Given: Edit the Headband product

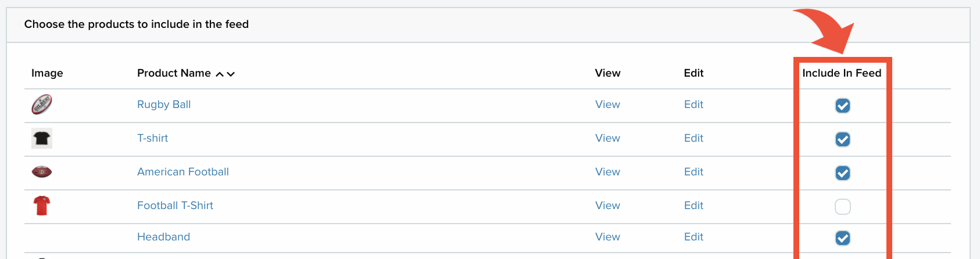Looking at the screenshot, I should 693,237.
